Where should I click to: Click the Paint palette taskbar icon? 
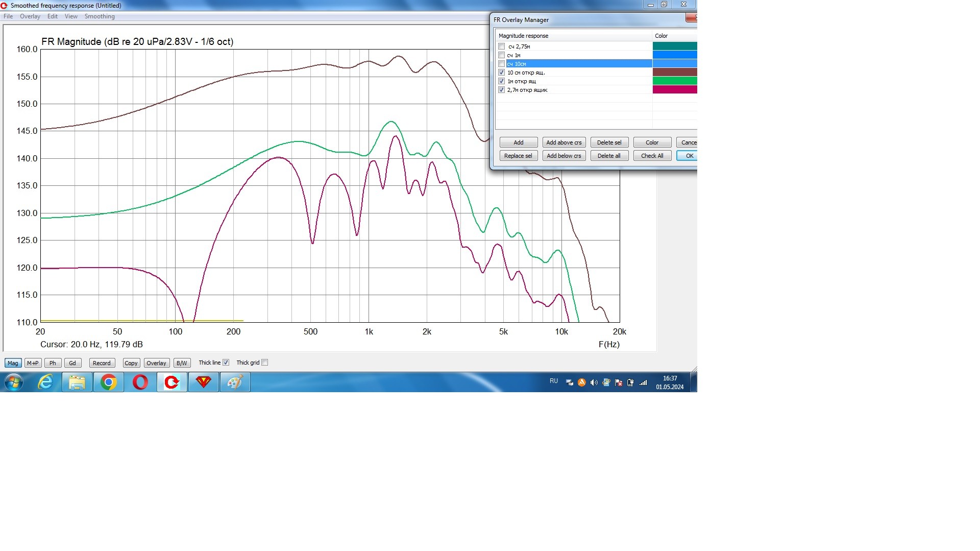pyautogui.click(x=235, y=382)
